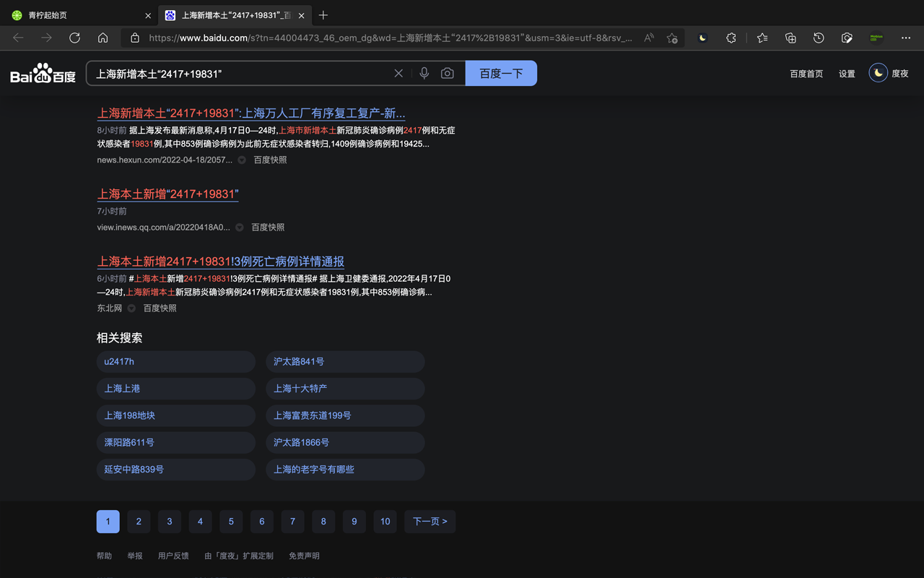Open the favorites list
This screenshot has width=924, height=578.
(x=762, y=38)
